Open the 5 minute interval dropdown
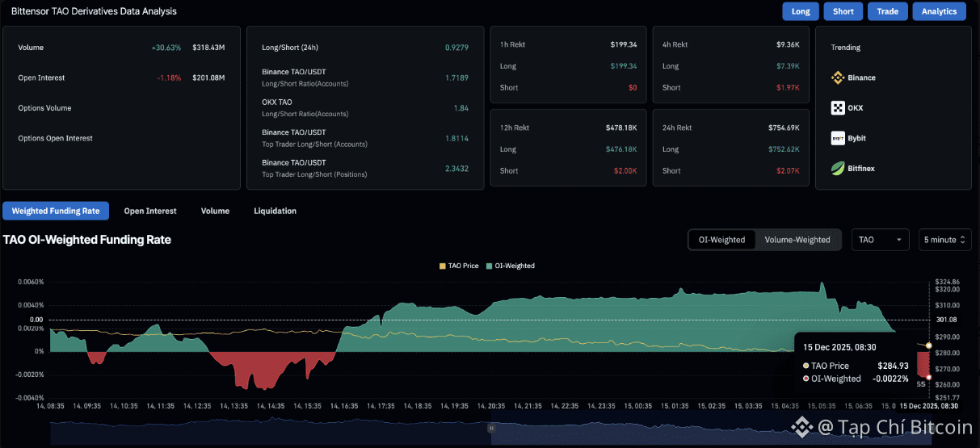980x448 pixels. 944,240
